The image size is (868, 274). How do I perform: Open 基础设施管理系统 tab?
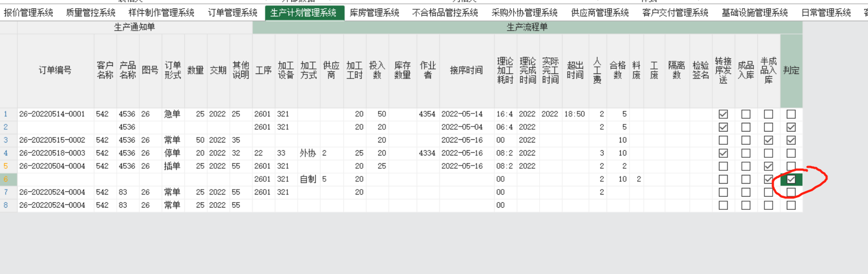[x=754, y=13]
